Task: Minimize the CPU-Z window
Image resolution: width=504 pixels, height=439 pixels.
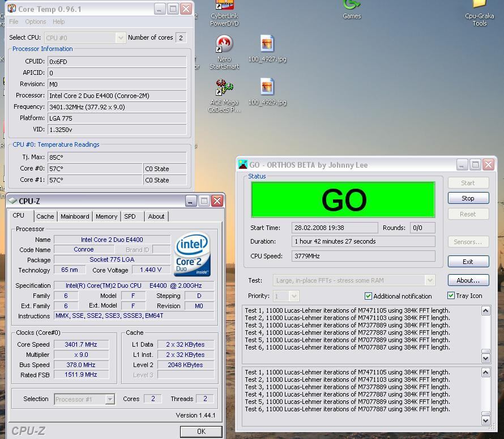Action: pos(190,201)
